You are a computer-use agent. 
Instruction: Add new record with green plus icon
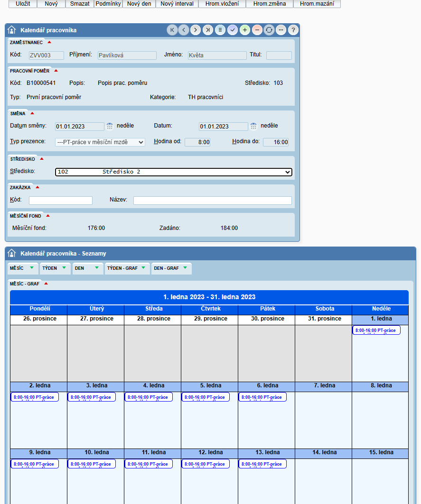(x=245, y=30)
